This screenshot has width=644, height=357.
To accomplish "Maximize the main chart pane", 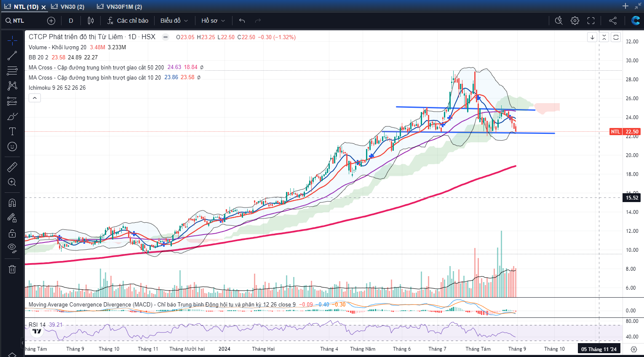I will point(616,37).
